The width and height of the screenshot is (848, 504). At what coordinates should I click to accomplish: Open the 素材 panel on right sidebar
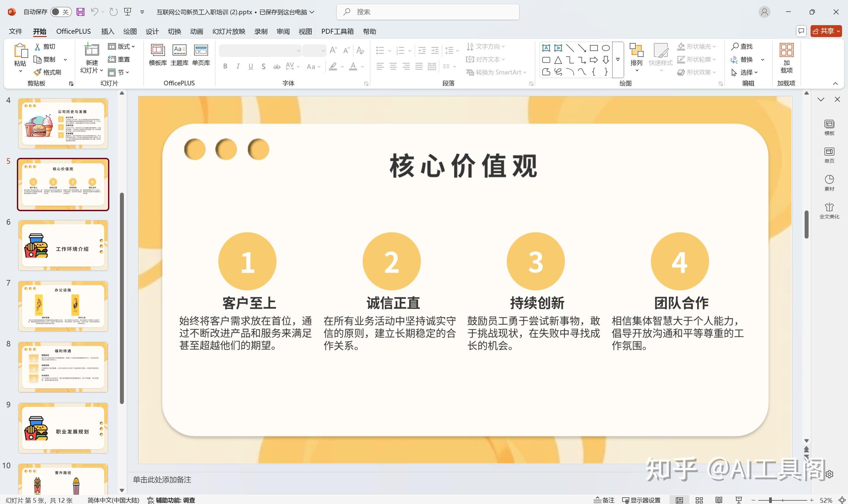tap(829, 182)
